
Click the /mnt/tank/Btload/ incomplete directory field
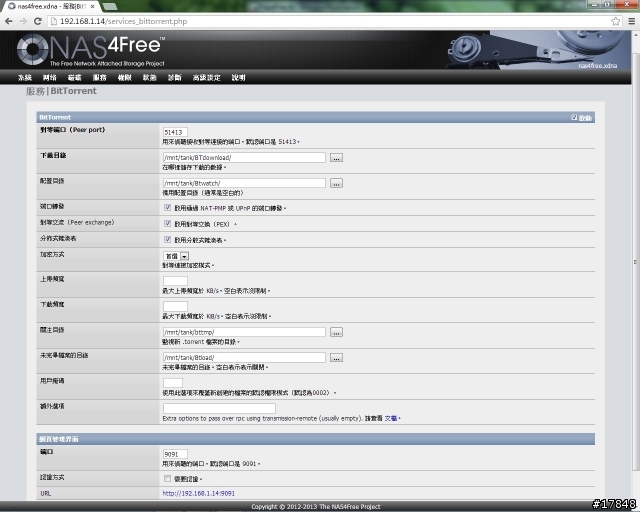point(244,358)
